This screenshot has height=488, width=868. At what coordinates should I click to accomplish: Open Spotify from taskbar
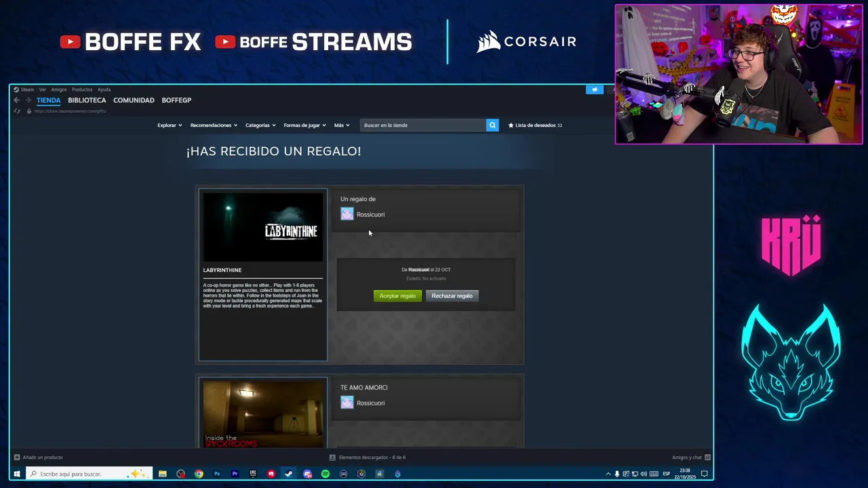pyautogui.click(x=325, y=474)
